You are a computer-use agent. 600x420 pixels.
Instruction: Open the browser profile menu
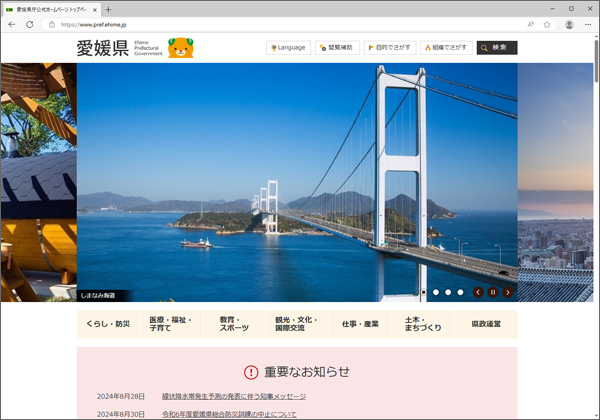click(x=569, y=24)
